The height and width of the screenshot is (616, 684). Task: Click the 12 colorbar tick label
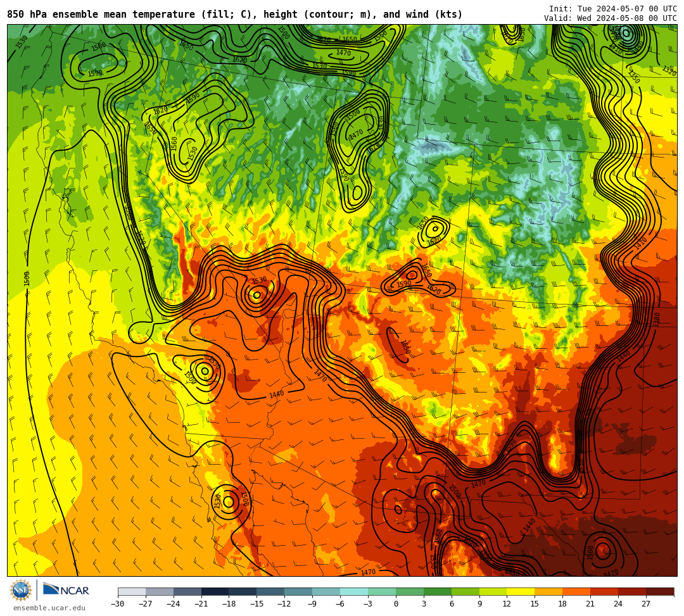pos(507,604)
